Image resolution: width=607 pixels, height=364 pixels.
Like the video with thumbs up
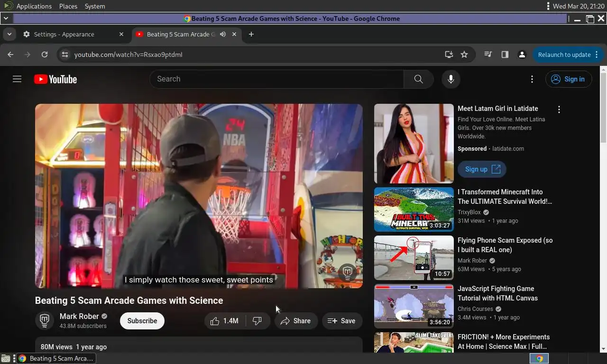coord(225,321)
